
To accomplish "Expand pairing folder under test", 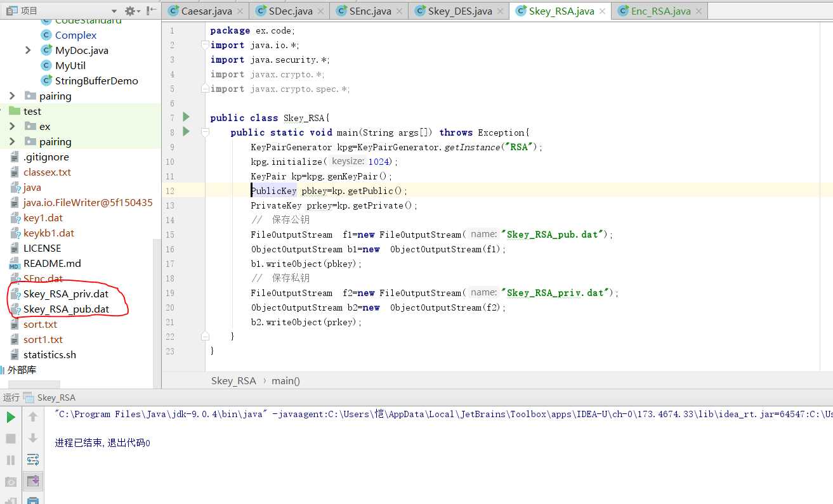I will [12, 141].
